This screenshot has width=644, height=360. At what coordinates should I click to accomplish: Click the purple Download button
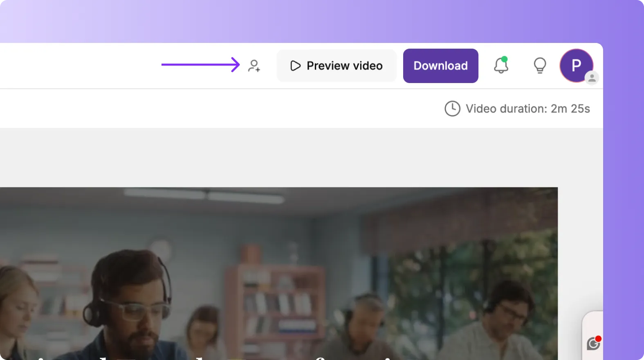click(440, 66)
